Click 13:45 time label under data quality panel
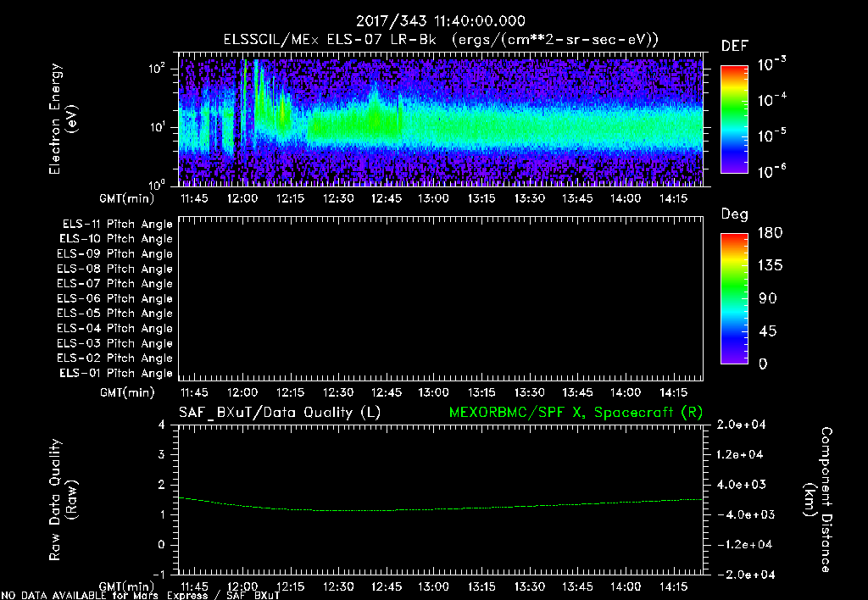This screenshot has height=600, width=868. 577,586
